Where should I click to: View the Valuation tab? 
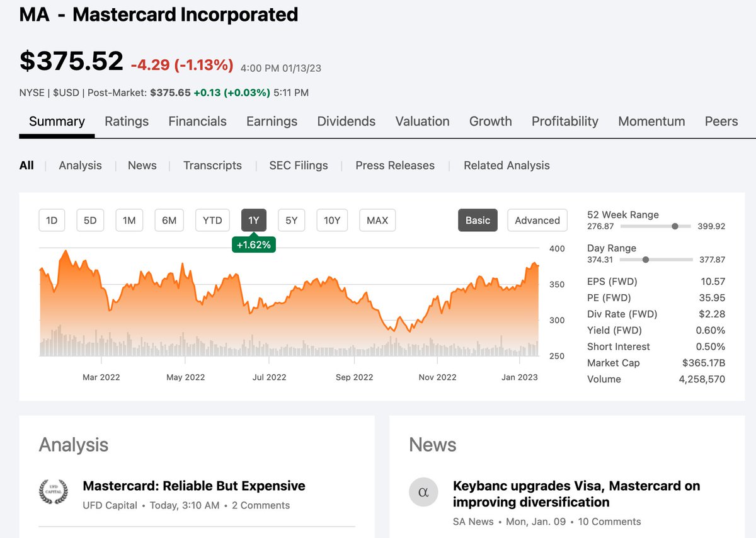423,122
